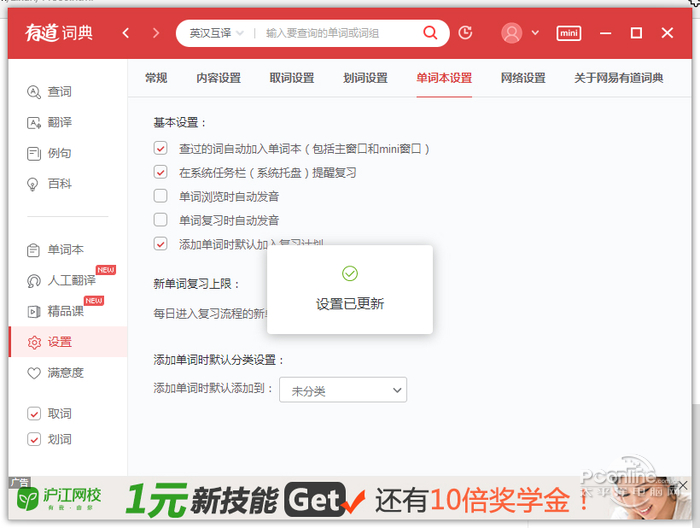Viewport: 700px width, 528px height.
Task: Switch to the 划词设置 tab
Action: (x=365, y=78)
